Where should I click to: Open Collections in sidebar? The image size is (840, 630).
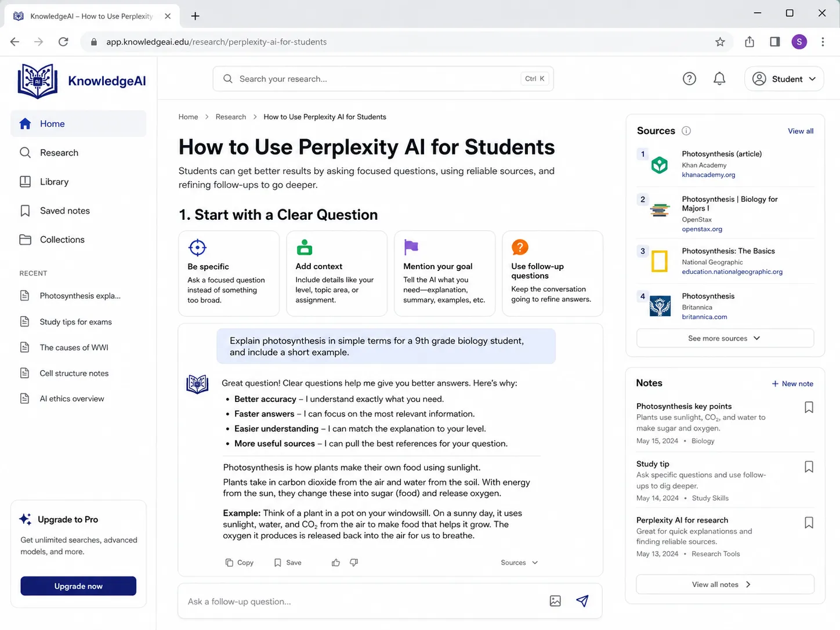[78, 240]
